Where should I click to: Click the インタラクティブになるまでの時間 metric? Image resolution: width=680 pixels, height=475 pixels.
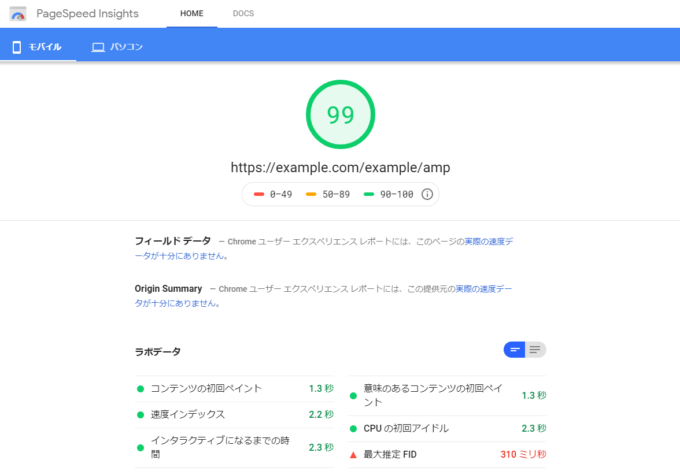click(x=234, y=448)
